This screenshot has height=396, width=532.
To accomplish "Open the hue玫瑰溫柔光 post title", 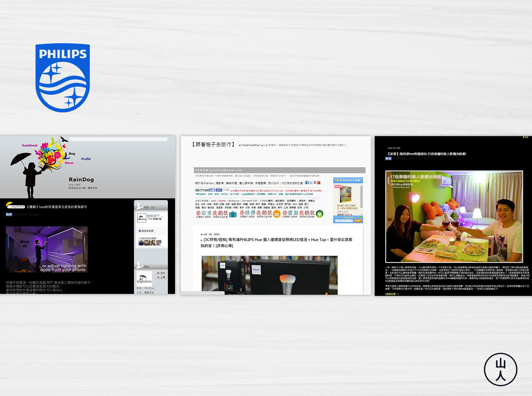I will (x=57, y=207).
